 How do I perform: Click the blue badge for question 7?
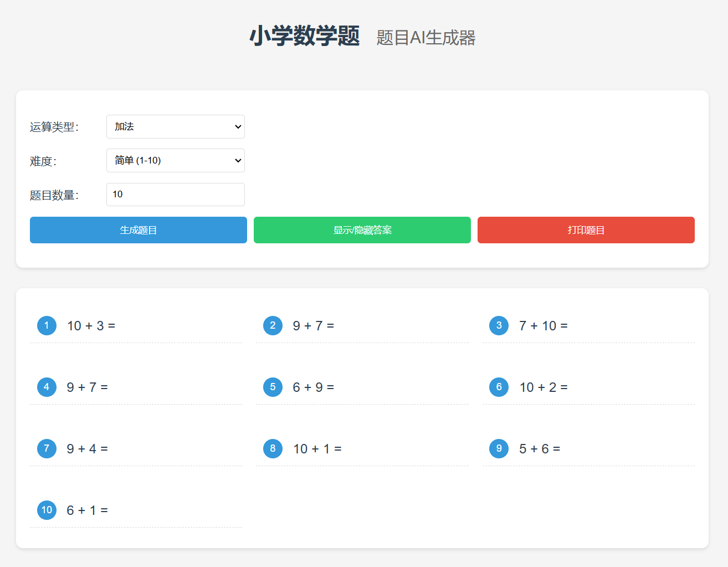pyautogui.click(x=47, y=448)
